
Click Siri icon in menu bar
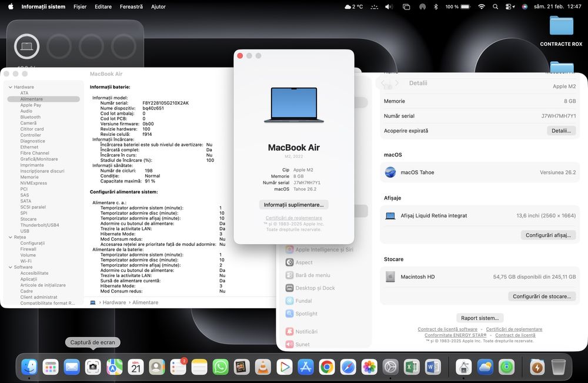coord(524,6)
